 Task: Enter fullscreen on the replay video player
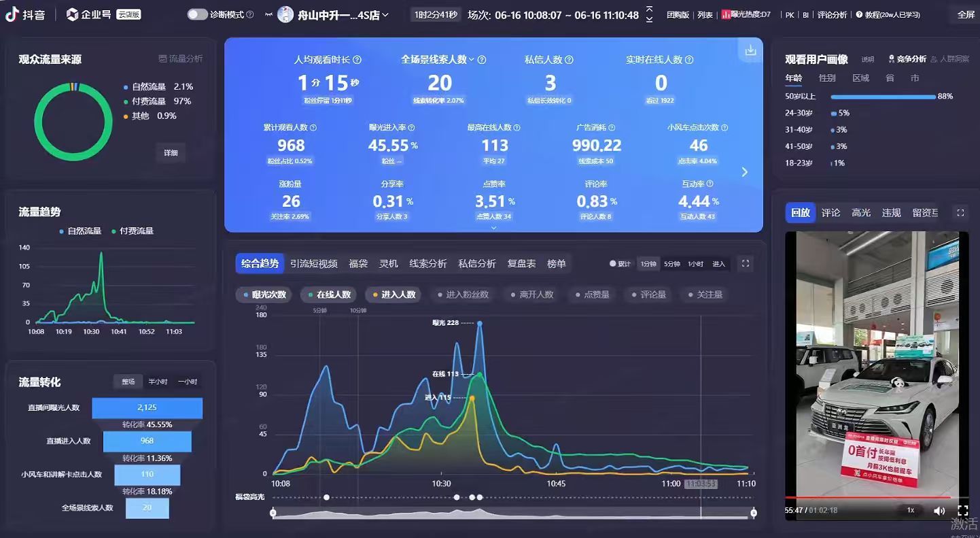(962, 510)
